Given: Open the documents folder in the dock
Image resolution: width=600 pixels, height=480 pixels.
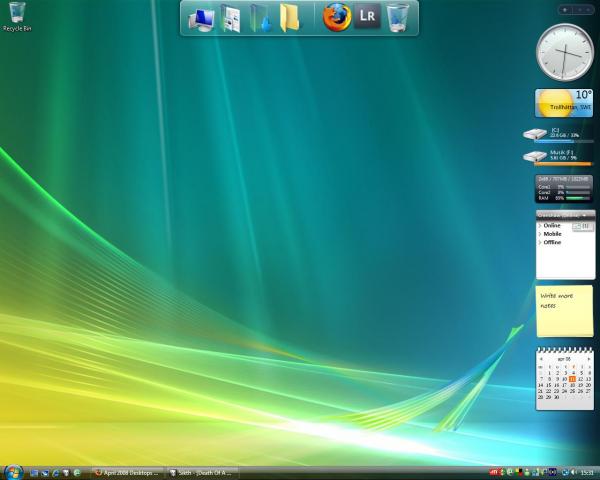Looking at the screenshot, I should tap(230, 18).
